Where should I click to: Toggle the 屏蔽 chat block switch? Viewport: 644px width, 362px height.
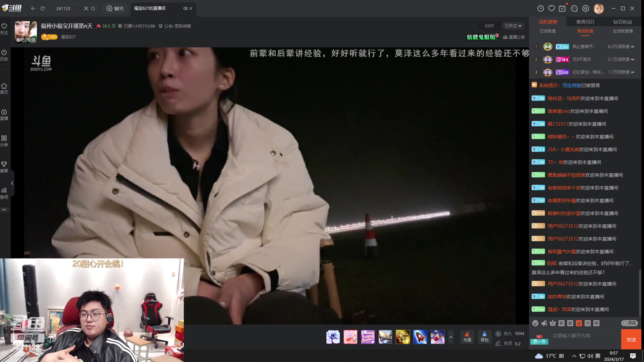(x=630, y=323)
